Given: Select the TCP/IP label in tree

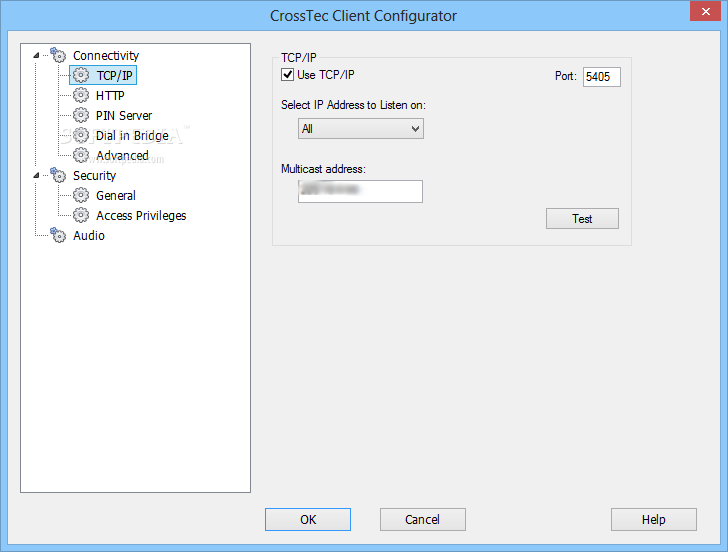Looking at the screenshot, I should tap(114, 75).
